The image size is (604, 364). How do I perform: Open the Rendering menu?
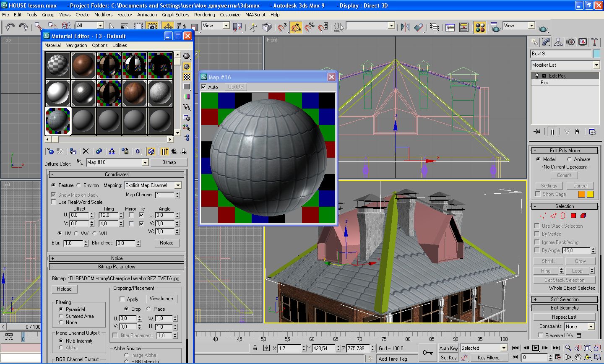(204, 15)
